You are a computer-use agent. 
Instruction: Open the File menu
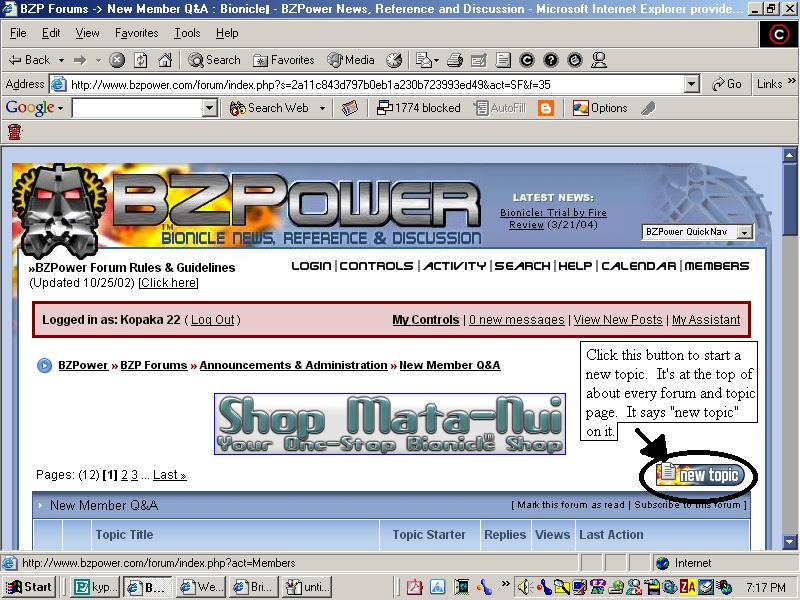point(18,33)
